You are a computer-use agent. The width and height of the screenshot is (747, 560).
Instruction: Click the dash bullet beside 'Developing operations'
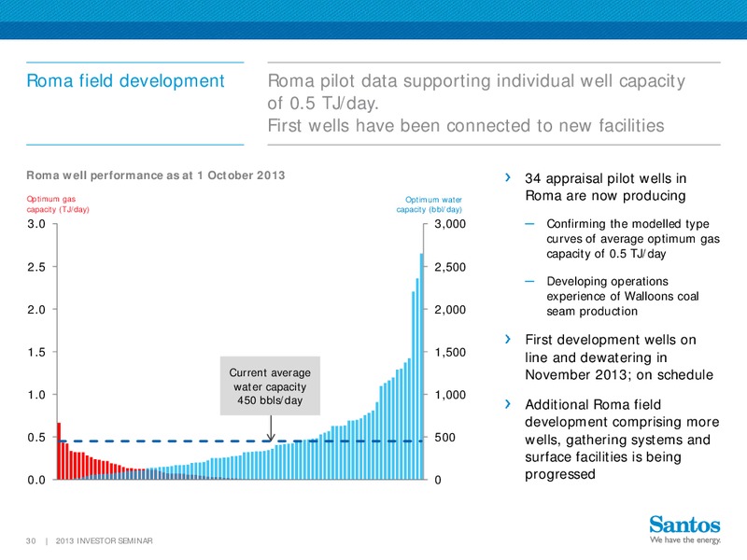coord(529,282)
